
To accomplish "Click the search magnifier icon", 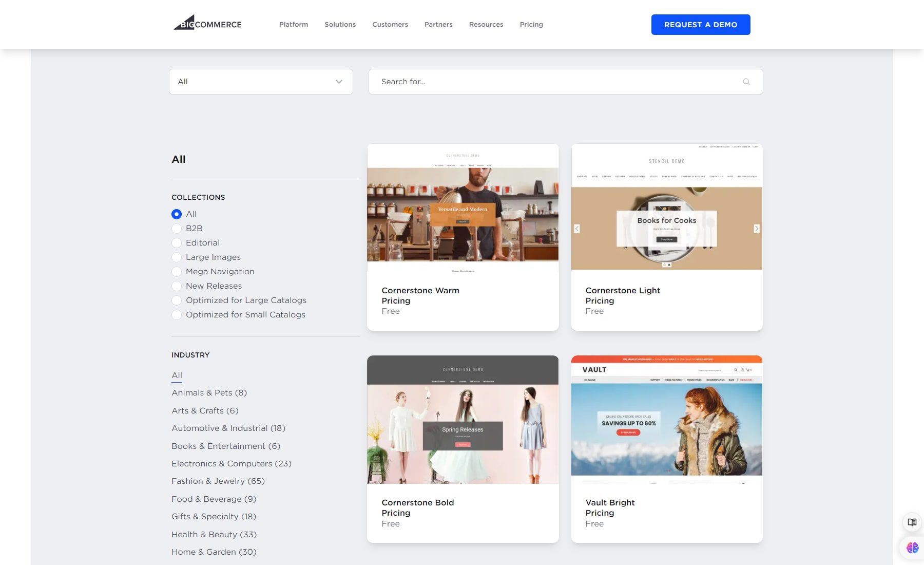I will click(x=746, y=81).
